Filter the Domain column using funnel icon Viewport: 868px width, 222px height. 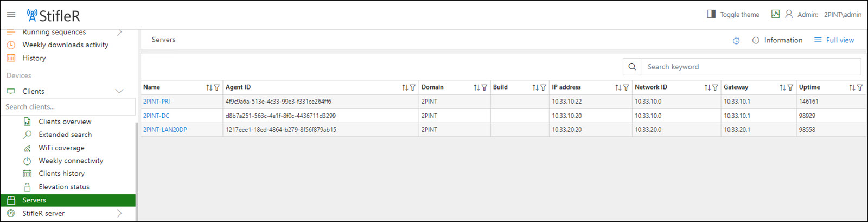tap(484, 87)
